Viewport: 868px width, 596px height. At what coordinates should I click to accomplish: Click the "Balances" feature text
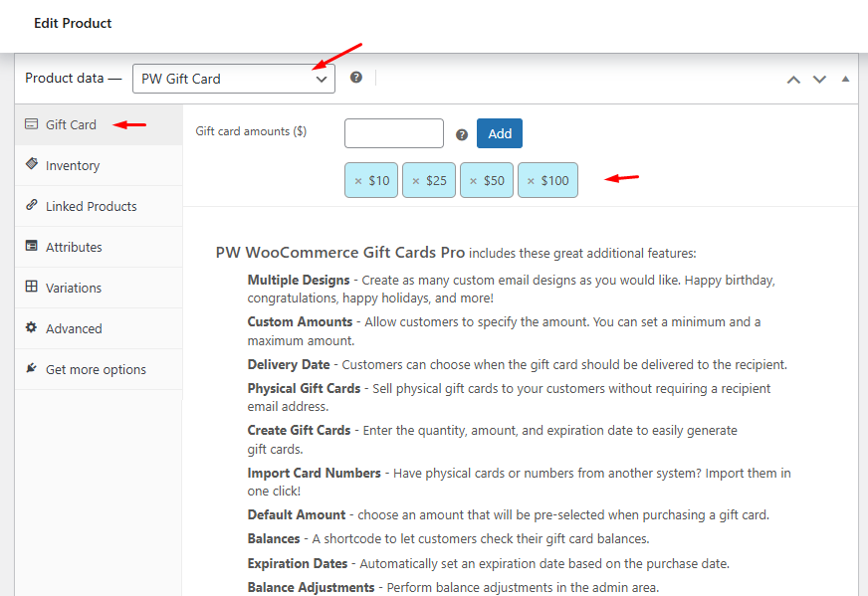(x=274, y=539)
